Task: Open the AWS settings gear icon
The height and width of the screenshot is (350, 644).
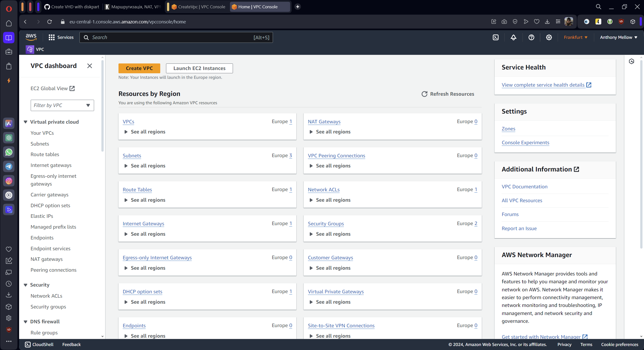Action: coord(549,38)
